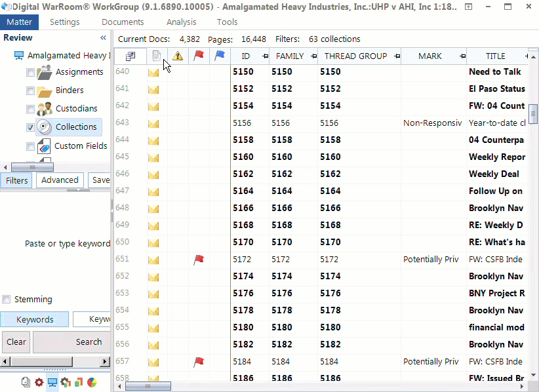539x392 pixels.
Task: Click the Collections disc icon
Action: click(x=45, y=127)
